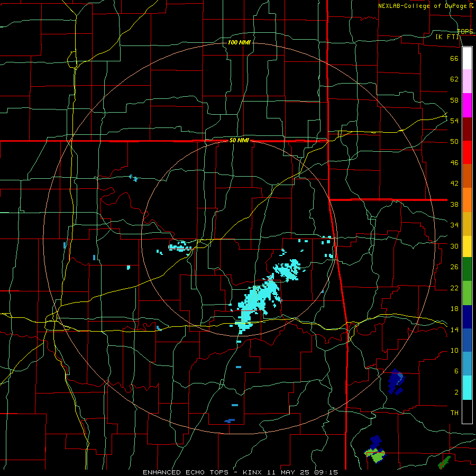
Task: Click the '54' legend value
Action: 454,121
